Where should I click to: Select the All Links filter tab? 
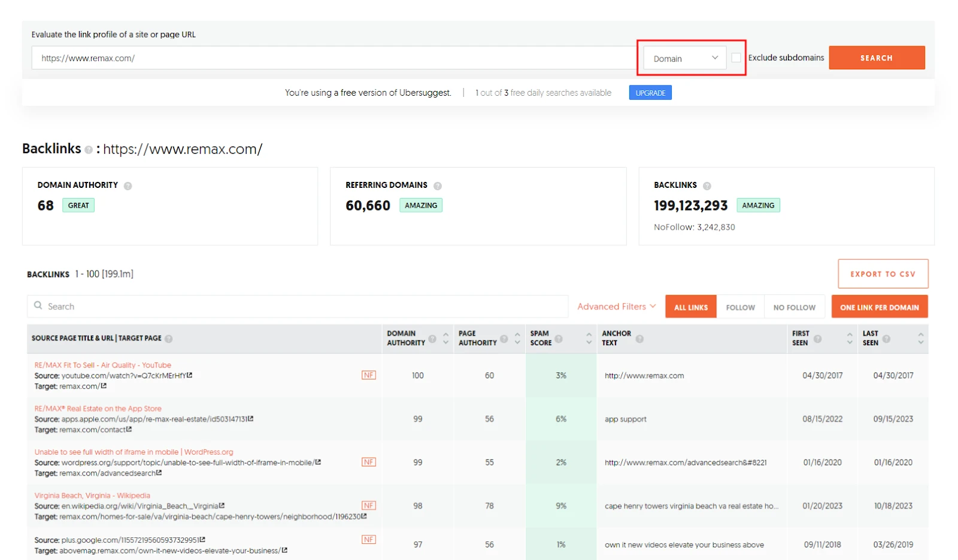691,307
